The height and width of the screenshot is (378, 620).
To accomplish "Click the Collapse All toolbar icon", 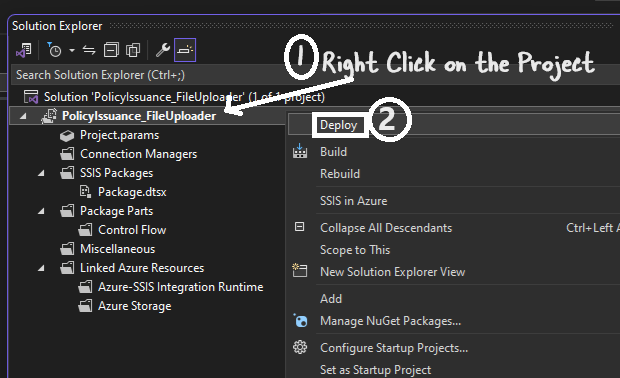I will point(111,50).
